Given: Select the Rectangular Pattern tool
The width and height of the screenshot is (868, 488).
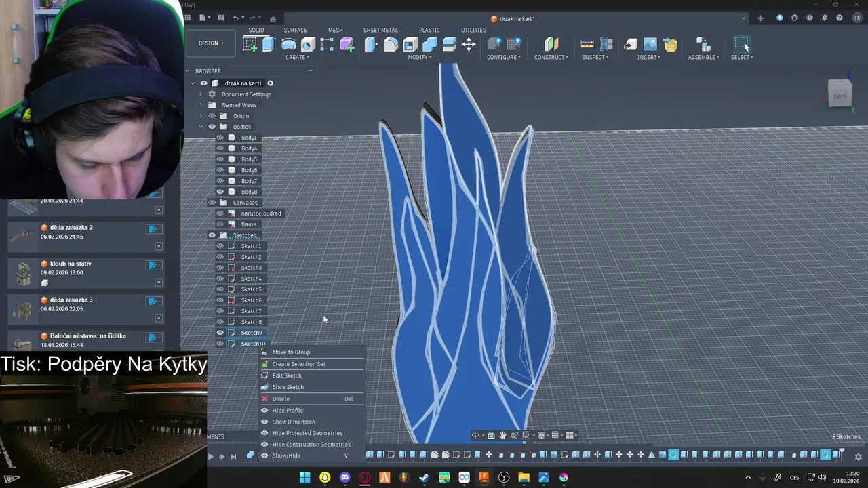Looking at the screenshot, I should (327, 45).
